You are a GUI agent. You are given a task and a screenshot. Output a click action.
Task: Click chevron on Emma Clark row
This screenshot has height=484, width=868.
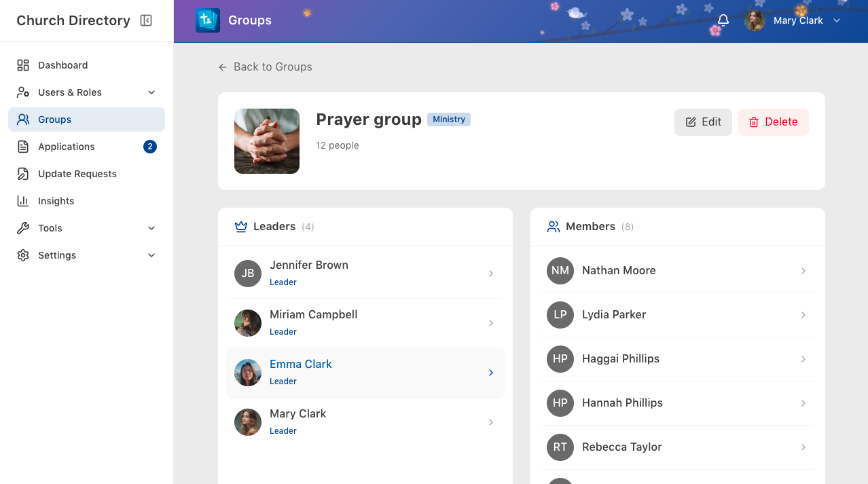pyautogui.click(x=491, y=373)
